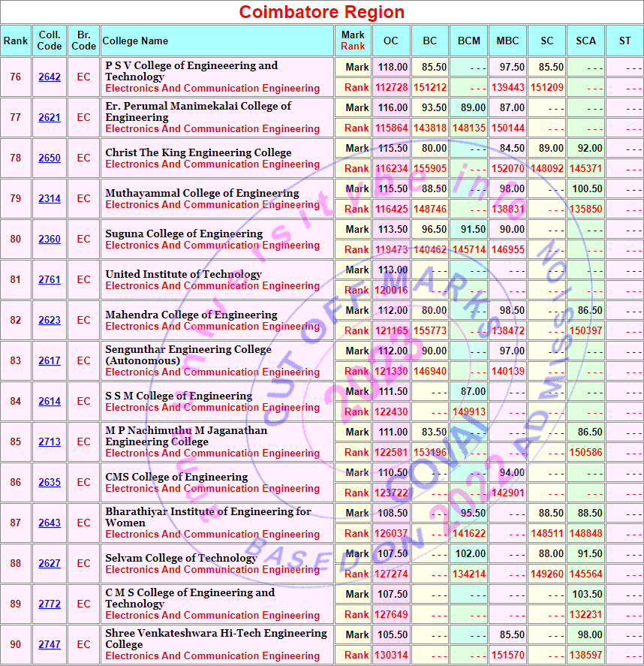Click the College Name column header

135,41
